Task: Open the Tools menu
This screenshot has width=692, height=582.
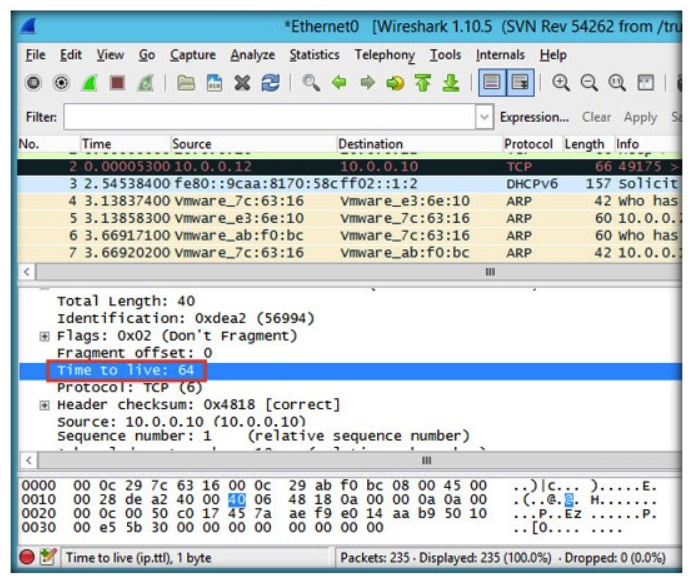Action: (445, 55)
